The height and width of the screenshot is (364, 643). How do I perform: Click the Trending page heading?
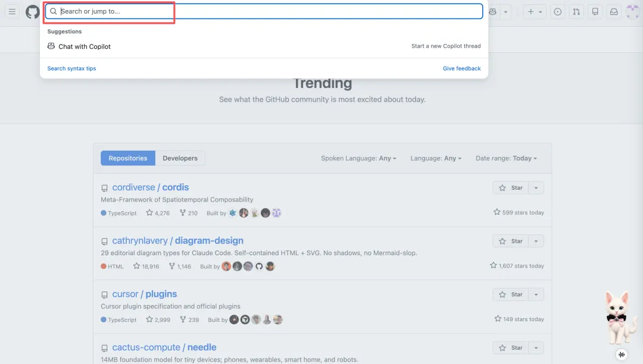pos(322,83)
